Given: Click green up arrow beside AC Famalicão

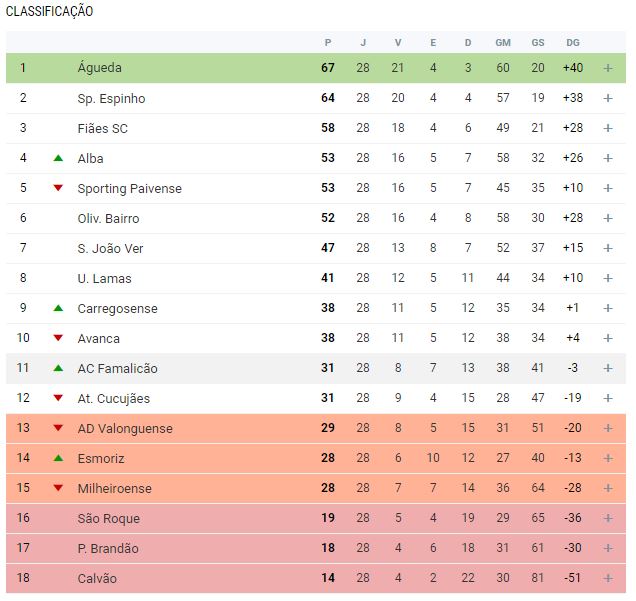Looking at the screenshot, I should pos(58,368).
